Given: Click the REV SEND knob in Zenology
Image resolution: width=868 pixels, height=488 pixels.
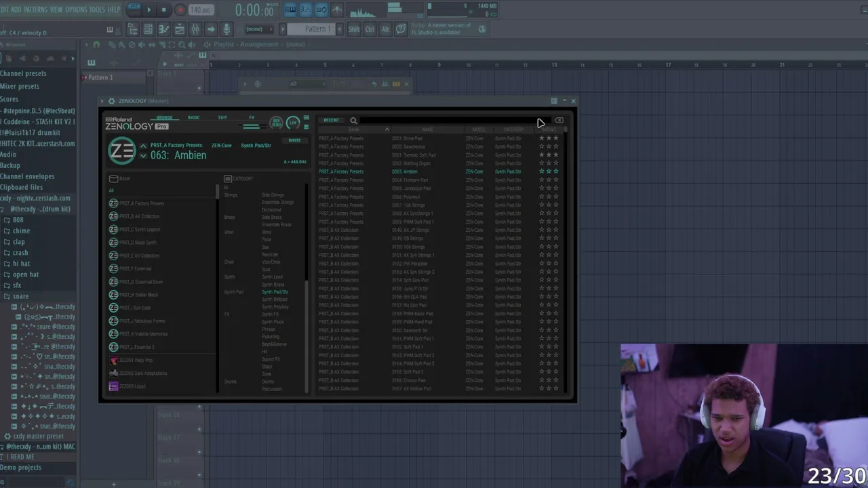Looking at the screenshot, I should [x=276, y=123].
